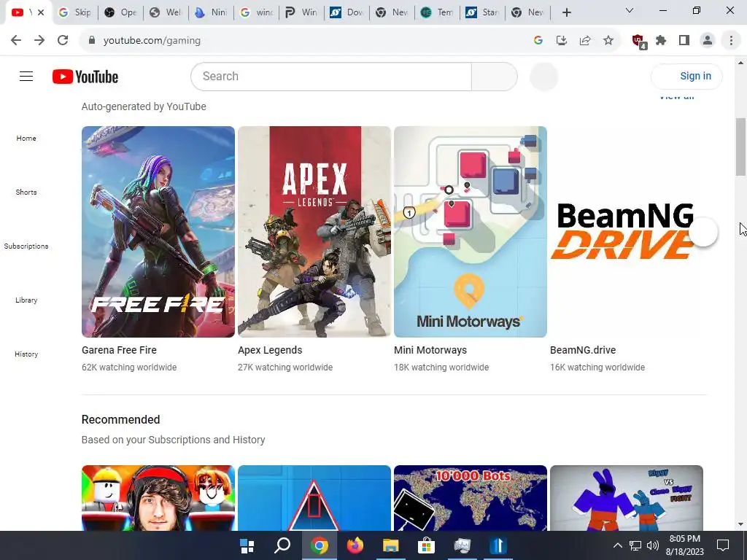Click the carousel next arrow over BeamNG card
This screenshot has height=560, width=747.
tap(703, 232)
